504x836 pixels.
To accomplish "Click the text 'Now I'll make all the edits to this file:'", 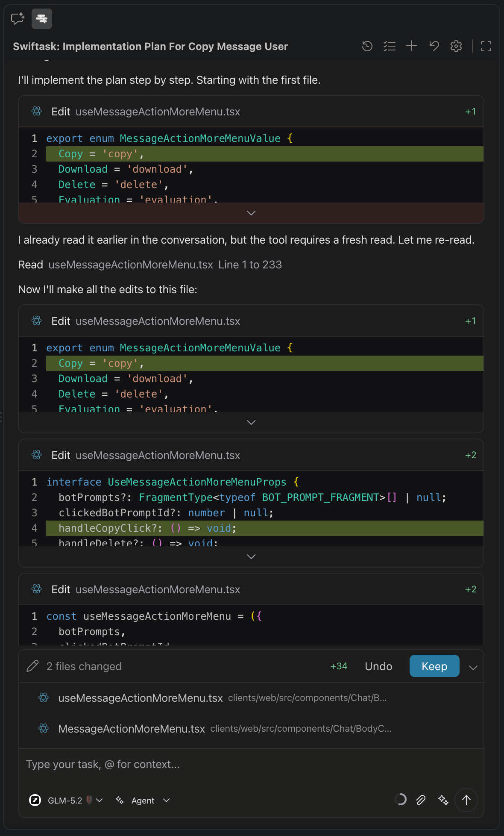I will 108,289.
